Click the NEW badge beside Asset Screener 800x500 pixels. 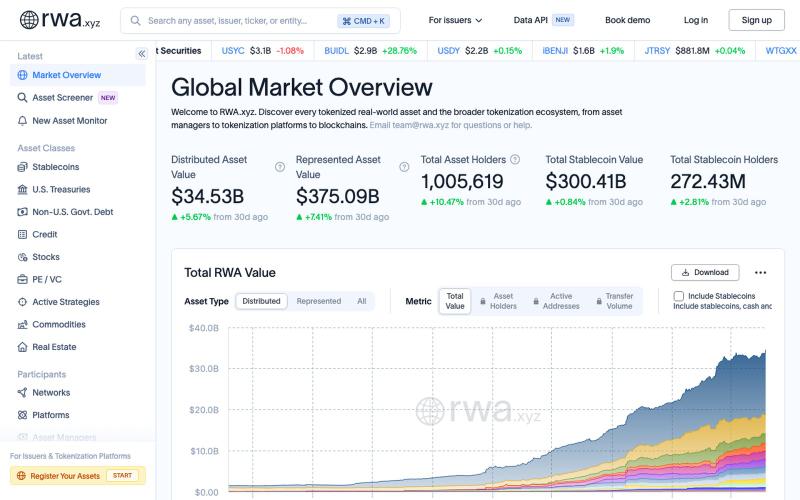tap(108, 97)
